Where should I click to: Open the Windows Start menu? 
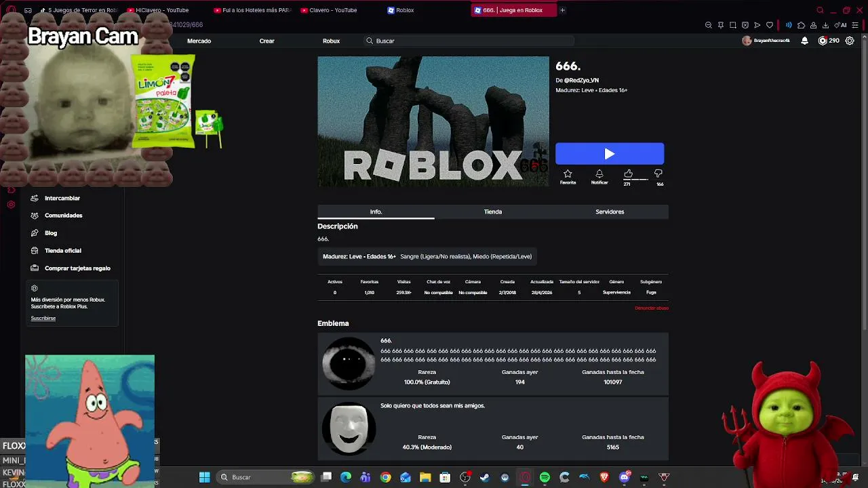coord(204,477)
